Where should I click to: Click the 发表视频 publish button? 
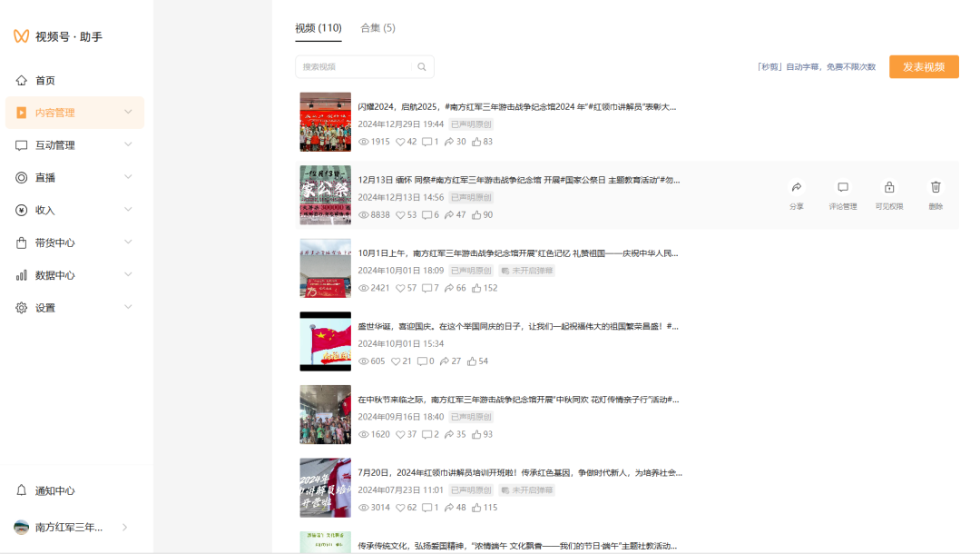[923, 66]
